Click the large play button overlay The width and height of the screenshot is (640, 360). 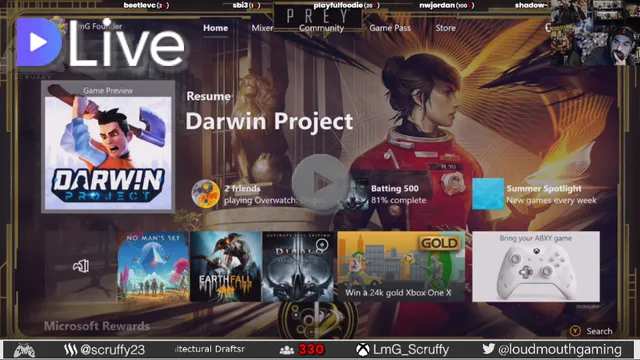pos(320,182)
